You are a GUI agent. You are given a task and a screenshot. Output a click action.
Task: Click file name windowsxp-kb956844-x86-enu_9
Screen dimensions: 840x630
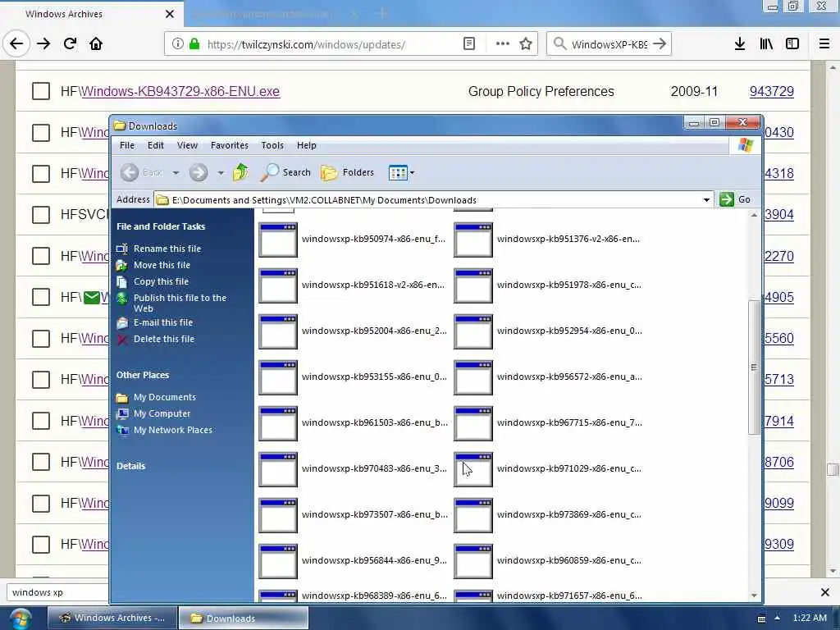click(374, 560)
